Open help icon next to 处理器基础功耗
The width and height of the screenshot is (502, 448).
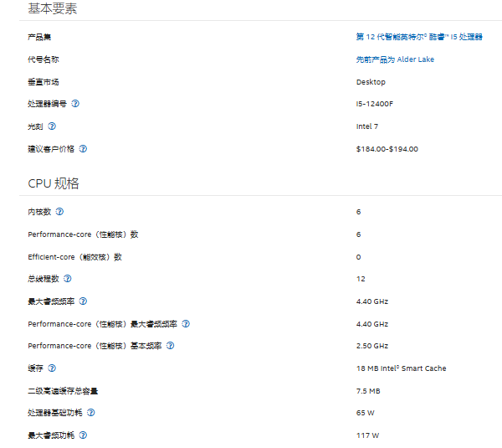pyautogui.click(x=91, y=413)
